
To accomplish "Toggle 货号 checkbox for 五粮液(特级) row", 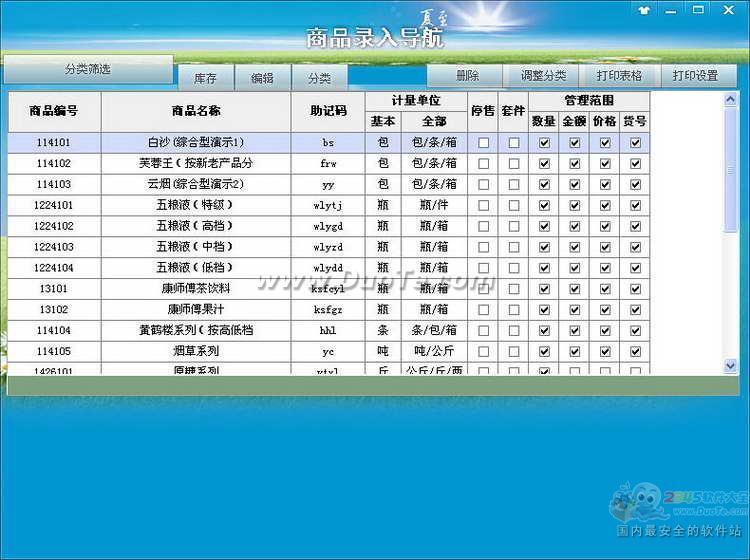I will tap(635, 206).
